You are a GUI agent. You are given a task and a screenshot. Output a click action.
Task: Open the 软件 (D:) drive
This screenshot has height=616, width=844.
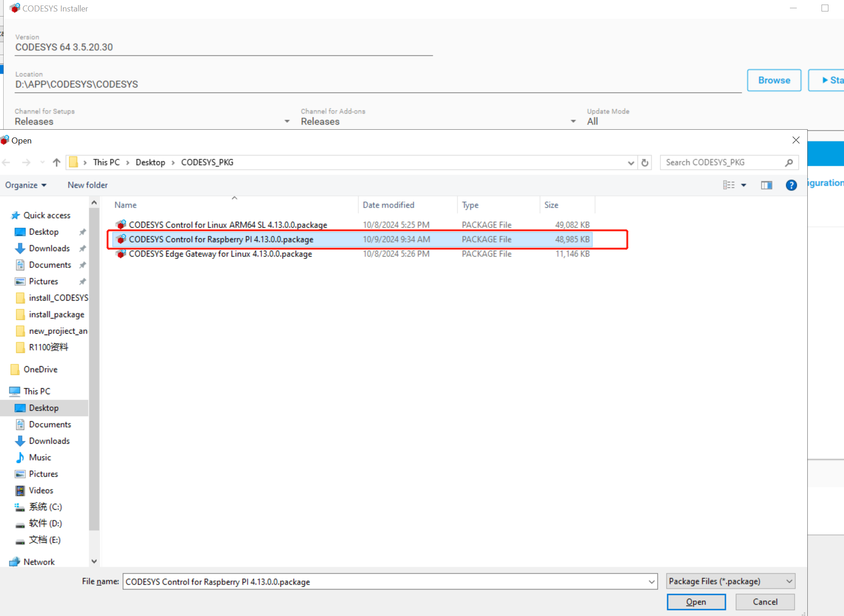pos(45,523)
